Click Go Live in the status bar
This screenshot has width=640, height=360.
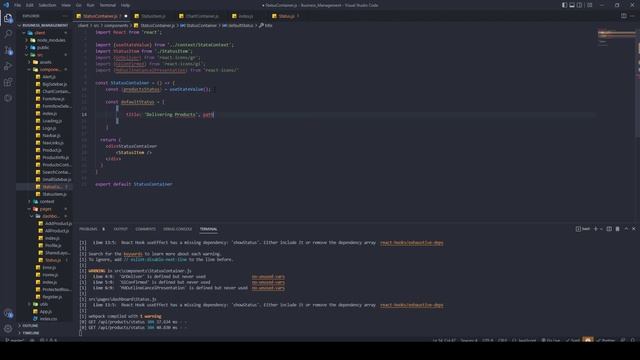[x=551, y=340]
